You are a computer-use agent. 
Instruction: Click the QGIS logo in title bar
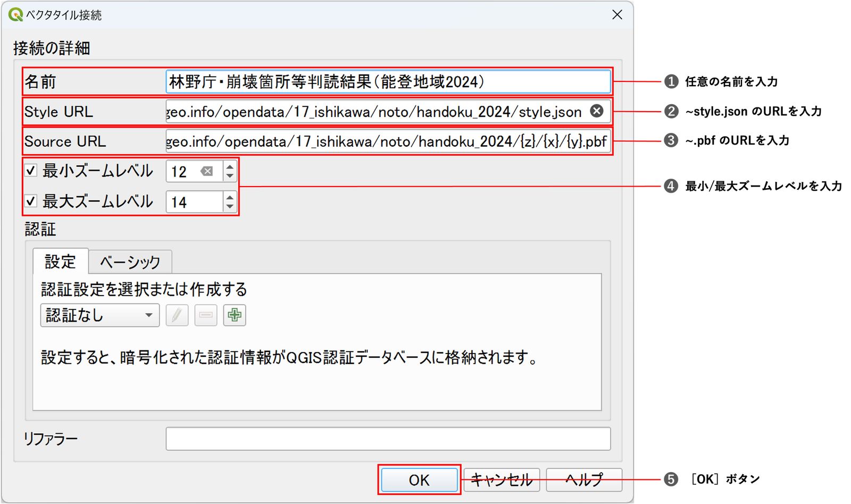tap(15, 14)
